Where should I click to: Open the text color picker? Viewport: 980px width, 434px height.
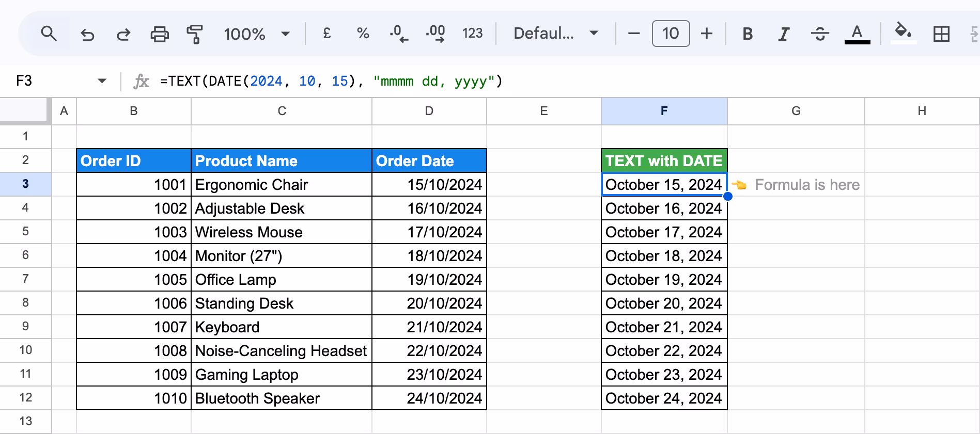pos(857,34)
